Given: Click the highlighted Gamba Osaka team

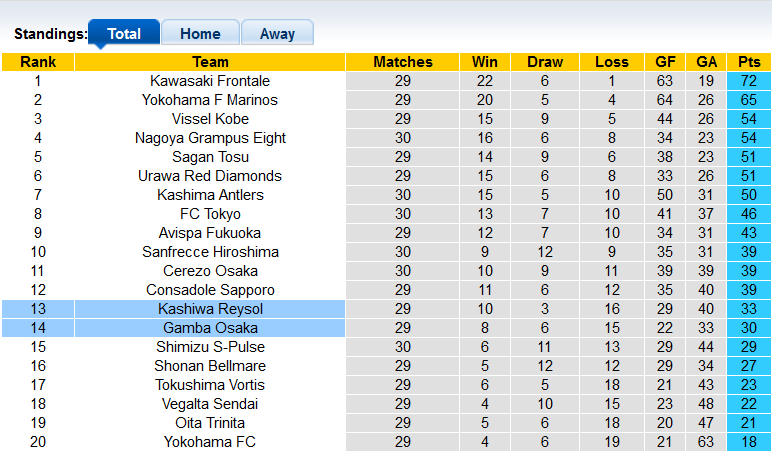Looking at the screenshot, I should coord(210,328).
